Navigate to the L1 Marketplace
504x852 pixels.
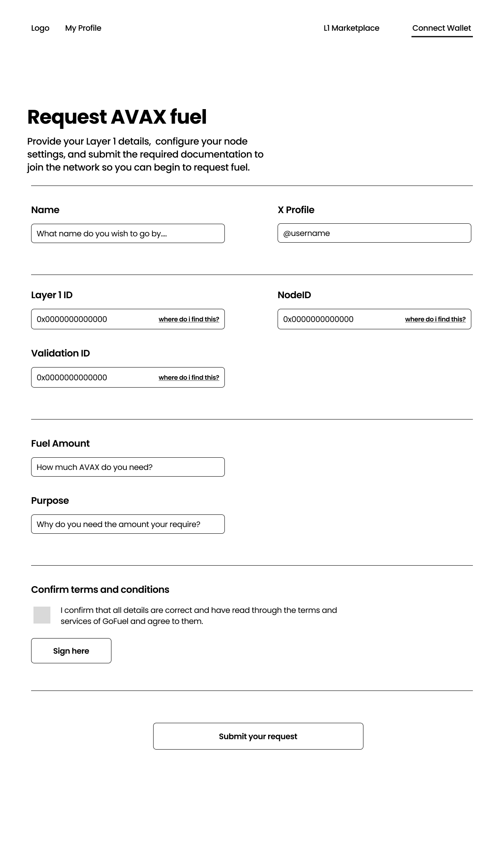351,28
